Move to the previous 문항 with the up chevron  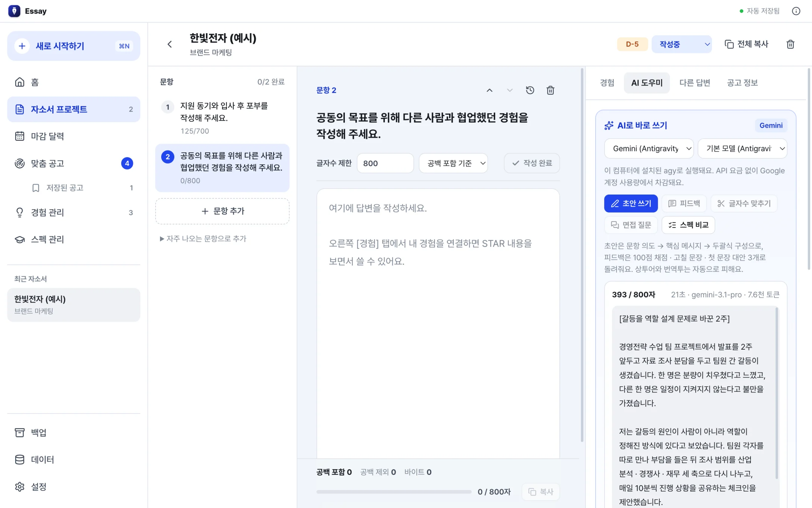click(490, 90)
